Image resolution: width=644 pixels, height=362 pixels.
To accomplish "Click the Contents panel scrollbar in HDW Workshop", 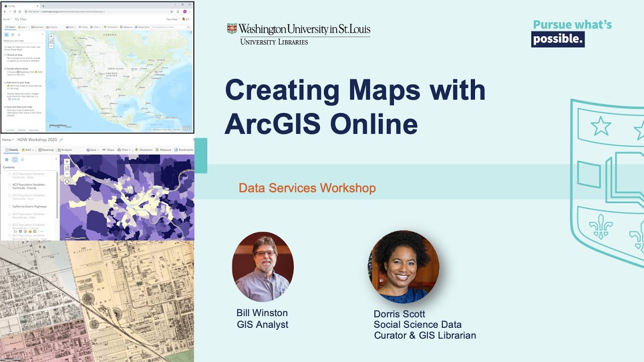I will pos(57,195).
